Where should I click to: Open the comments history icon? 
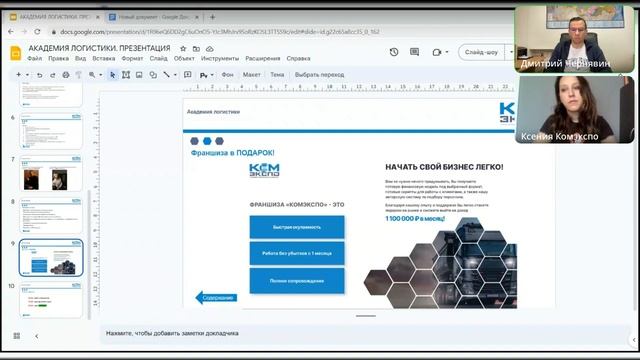[414, 52]
